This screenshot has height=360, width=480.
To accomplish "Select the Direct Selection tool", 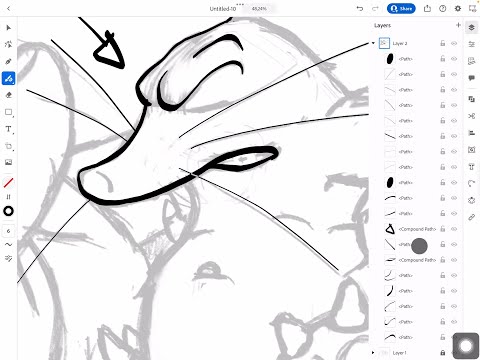I will click(9, 44).
